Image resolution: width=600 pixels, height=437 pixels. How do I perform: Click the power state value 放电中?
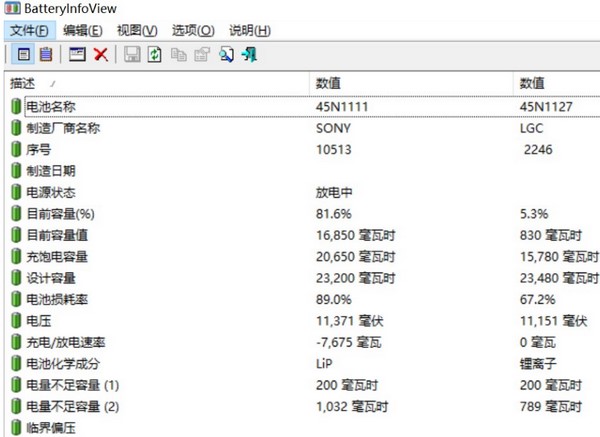[x=334, y=192]
